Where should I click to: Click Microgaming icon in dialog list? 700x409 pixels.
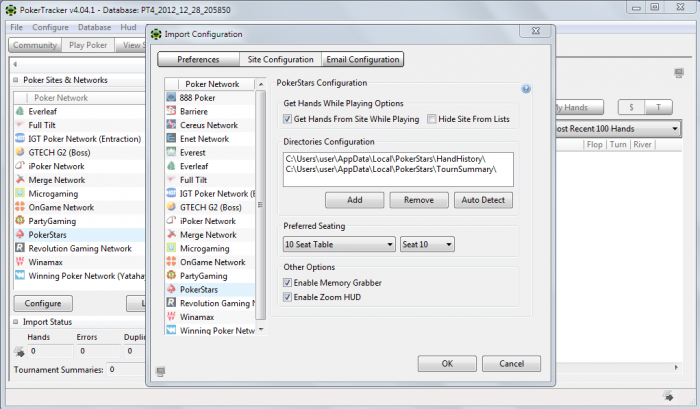pos(171,248)
